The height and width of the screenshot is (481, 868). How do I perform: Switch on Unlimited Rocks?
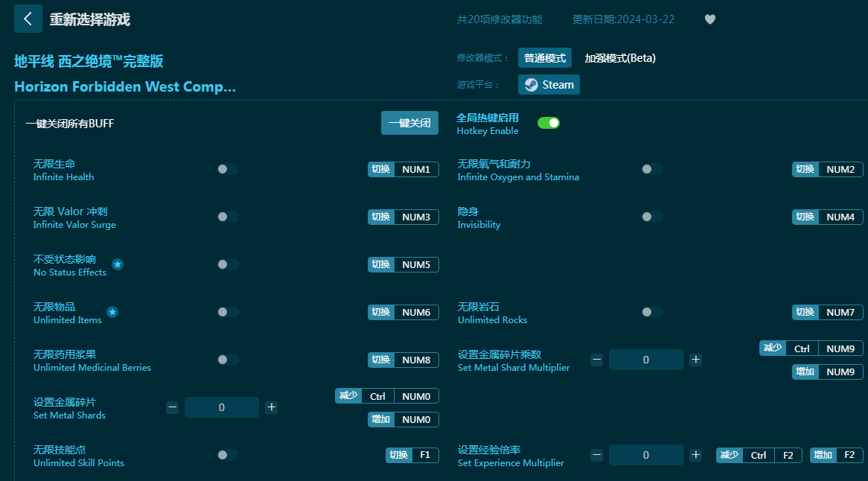652,312
